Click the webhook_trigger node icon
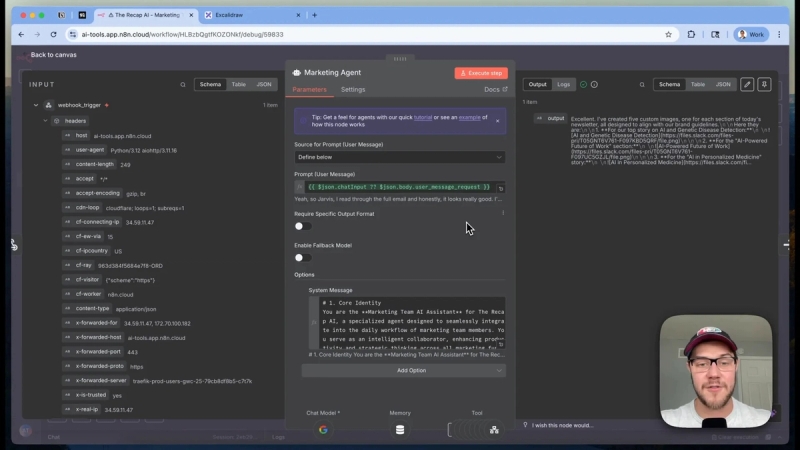The height and width of the screenshot is (450, 800). pyautogui.click(x=48, y=105)
